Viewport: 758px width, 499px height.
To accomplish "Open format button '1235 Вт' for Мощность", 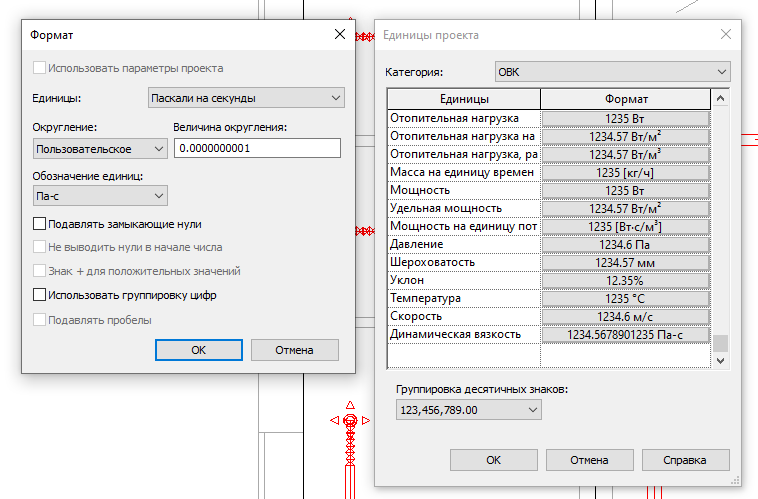I will pyautogui.click(x=626, y=191).
